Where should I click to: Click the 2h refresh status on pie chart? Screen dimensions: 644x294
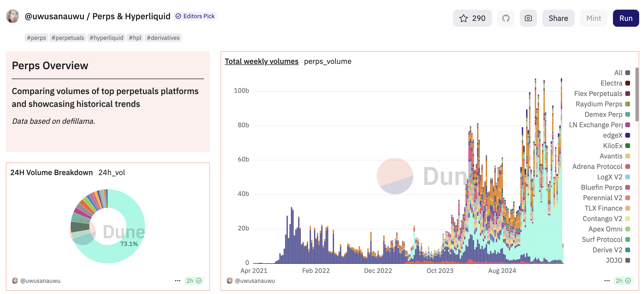point(194,281)
